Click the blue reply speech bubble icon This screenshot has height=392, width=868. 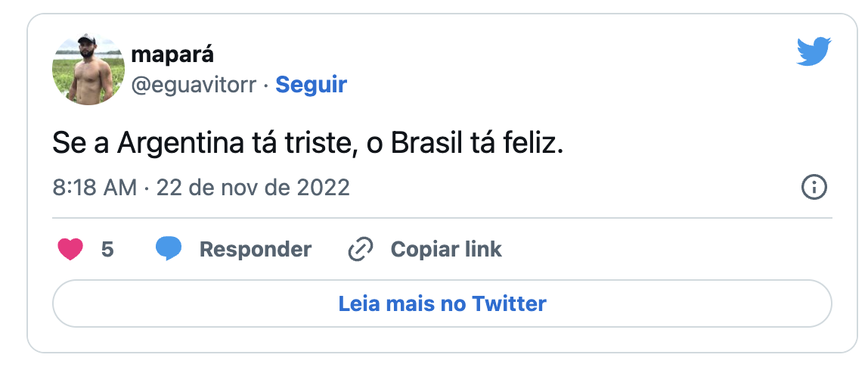(x=169, y=249)
